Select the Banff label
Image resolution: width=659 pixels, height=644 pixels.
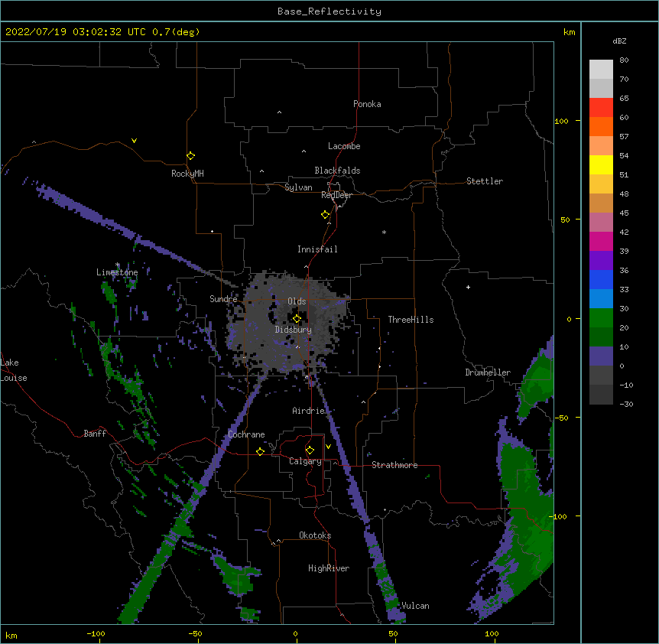(95, 434)
